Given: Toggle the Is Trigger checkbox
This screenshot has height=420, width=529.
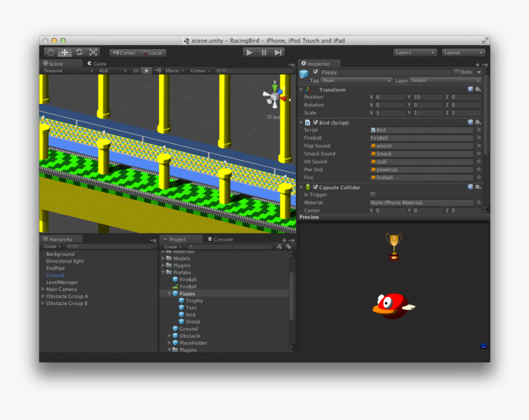Looking at the screenshot, I should tap(373, 195).
